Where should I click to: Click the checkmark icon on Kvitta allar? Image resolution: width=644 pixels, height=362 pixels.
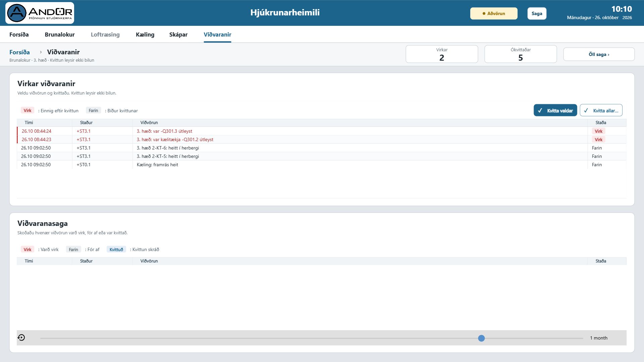pyautogui.click(x=586, y=111)
